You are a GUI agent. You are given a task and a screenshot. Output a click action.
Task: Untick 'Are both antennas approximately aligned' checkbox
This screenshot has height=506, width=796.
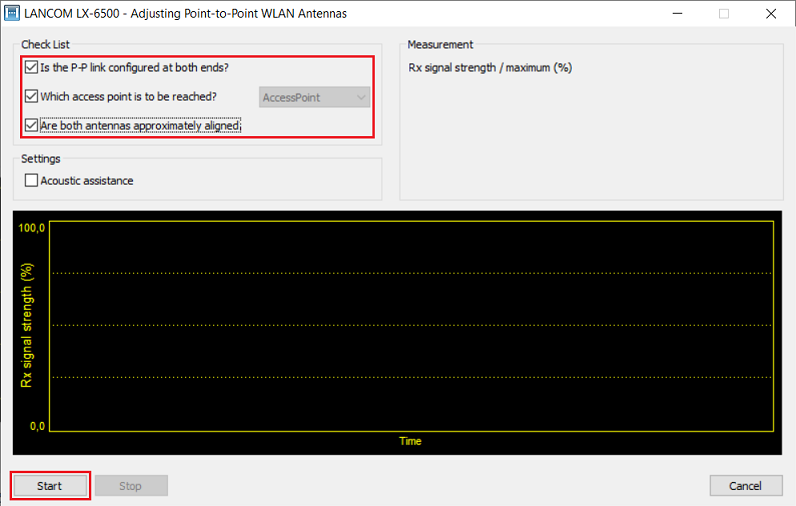[x=32, y=126]
